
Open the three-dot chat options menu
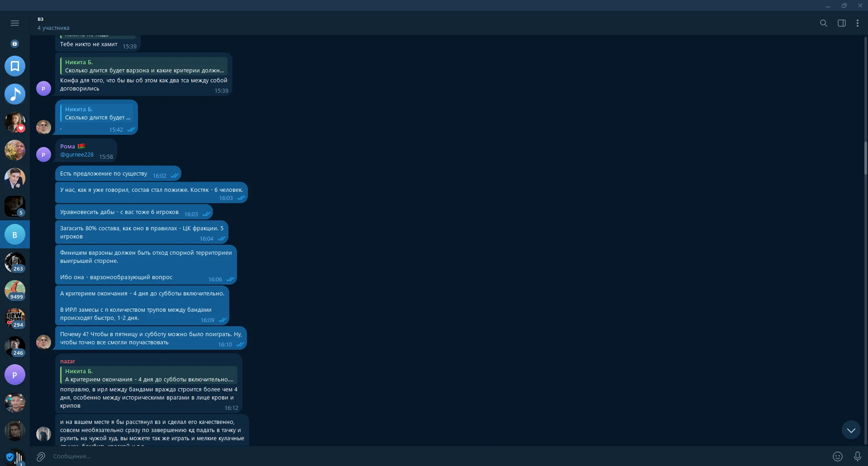pos(858,23)
